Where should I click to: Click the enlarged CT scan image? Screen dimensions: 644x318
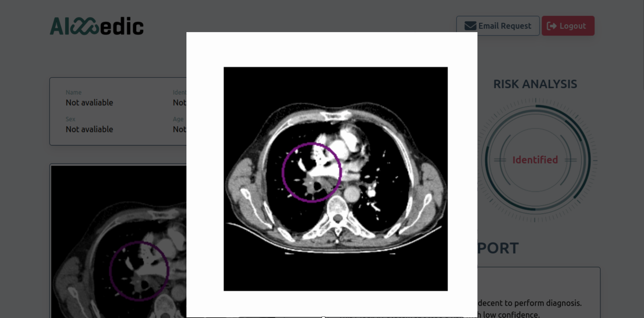[x=336, y=179]
